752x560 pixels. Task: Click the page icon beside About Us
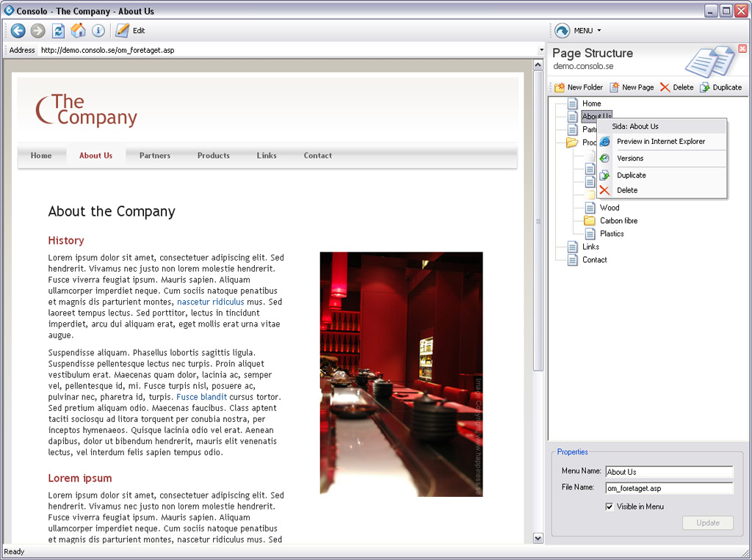[572, 116]
